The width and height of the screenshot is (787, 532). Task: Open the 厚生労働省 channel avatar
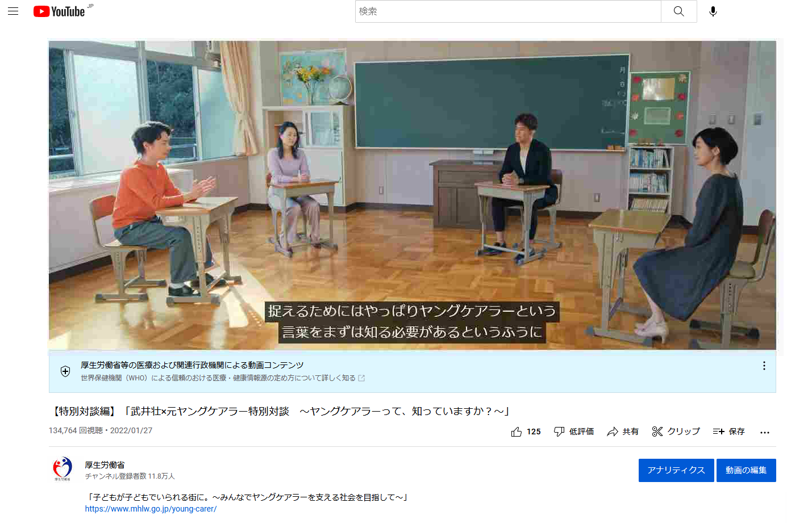(63, 469)
